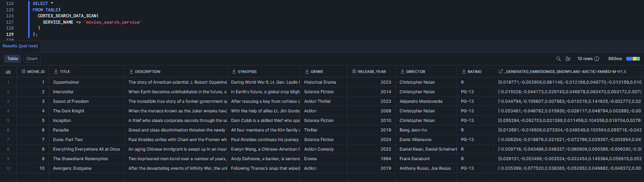This screenshot has width=644, height=182.
Task: Click the text type icon beside DIRECTOR
Action: (x=402, y=71)
